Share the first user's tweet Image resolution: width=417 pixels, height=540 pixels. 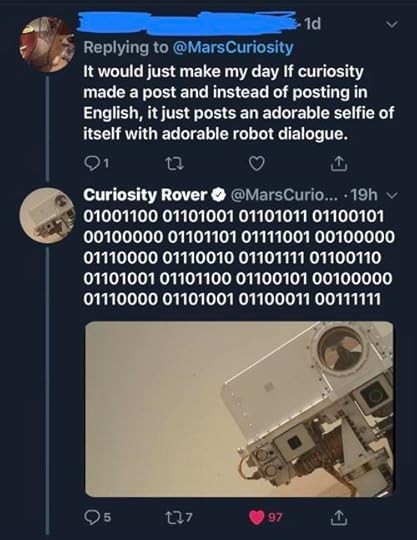coord(339,164)
